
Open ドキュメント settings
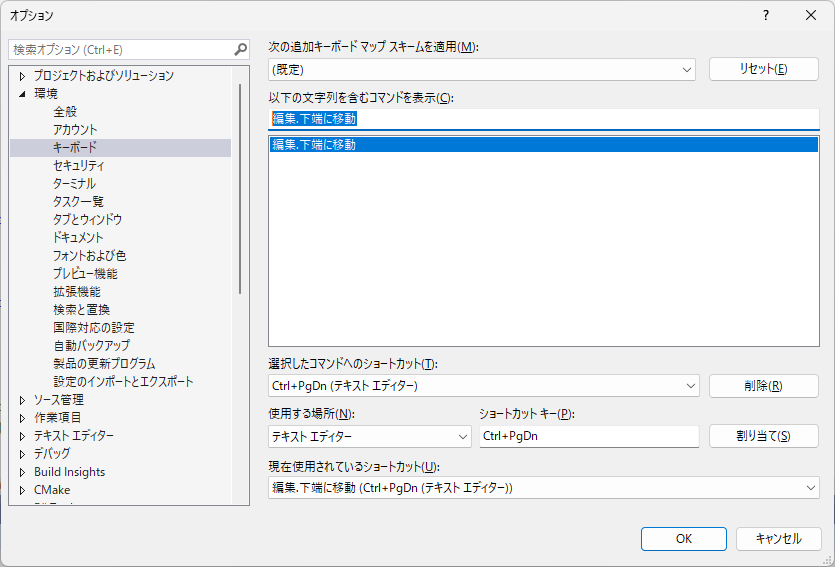[x=78, y=237]
